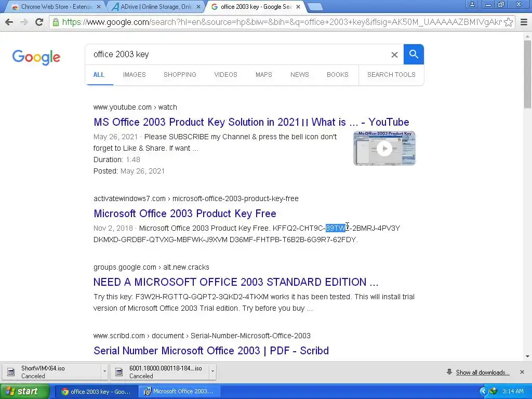Play the YouTube video thumbnail
This screenshot has width=532, height=399.
(384, 148)
